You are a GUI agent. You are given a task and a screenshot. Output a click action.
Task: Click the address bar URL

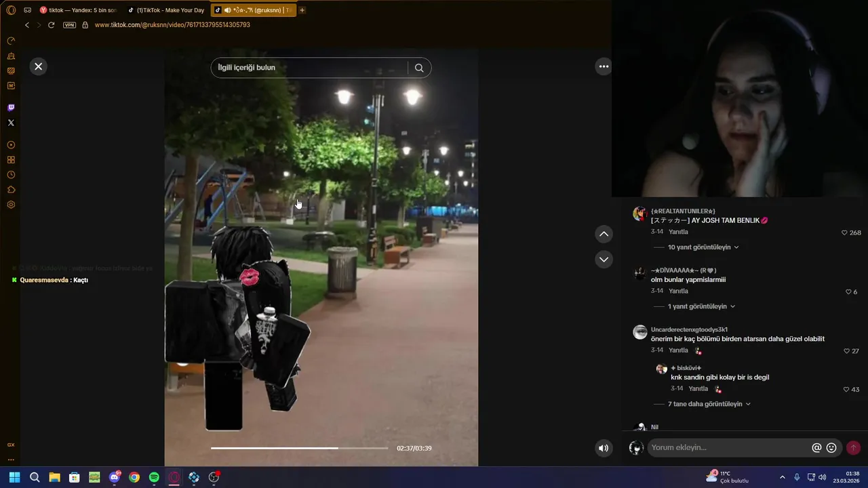[x=172, y=25]
